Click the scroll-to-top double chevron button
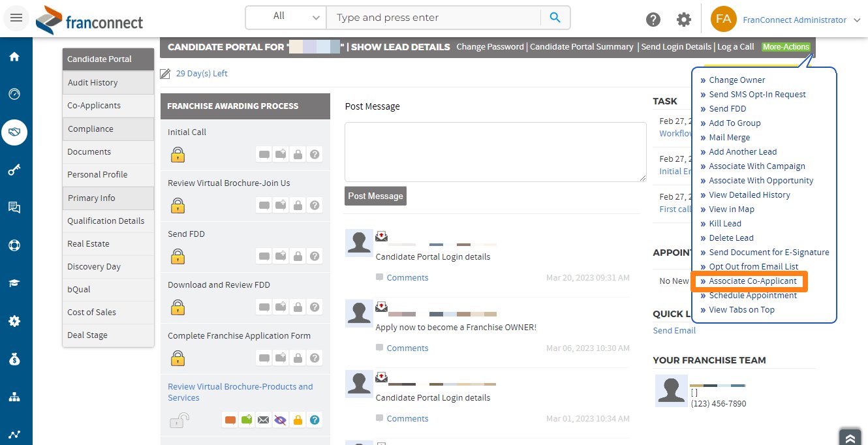Viewport: 868px width, 445px height. 850,439
